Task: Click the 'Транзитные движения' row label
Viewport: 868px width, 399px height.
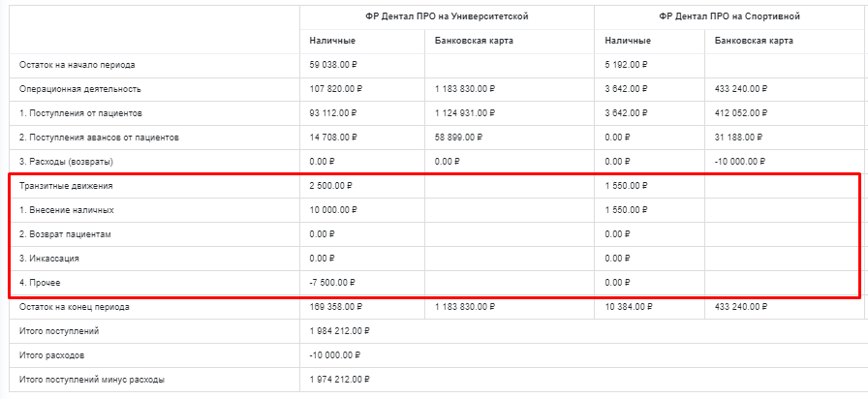Action: 66,186
